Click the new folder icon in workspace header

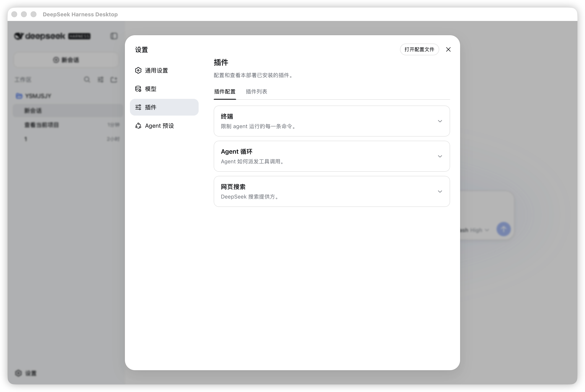(114, 80)
